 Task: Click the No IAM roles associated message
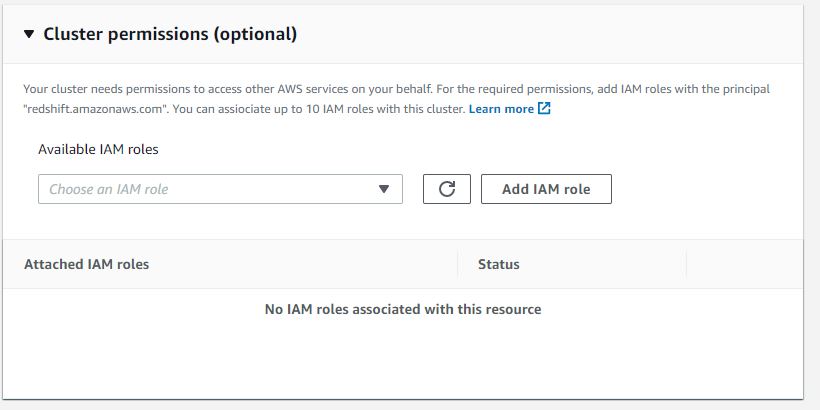click(402, 310)
